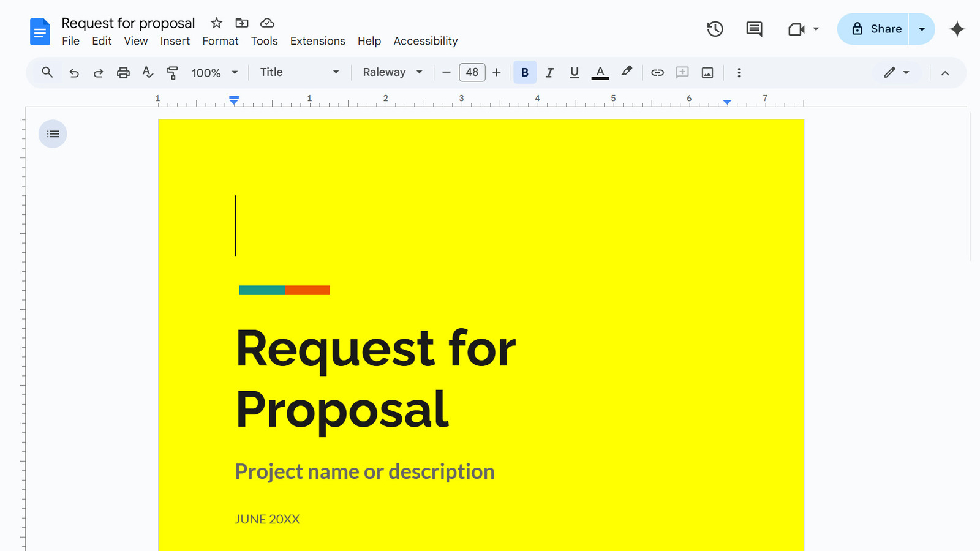The width and height of the screenshot is (980, 551).
Task: Select the print icon
Action: click(123, 72)
